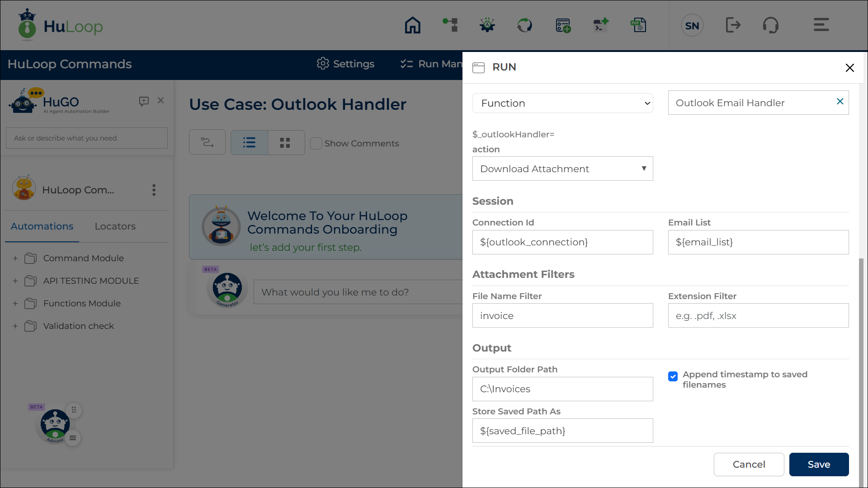Click the PDF settings icon in header
The image size is (868, 488).
tap(638, 25)
